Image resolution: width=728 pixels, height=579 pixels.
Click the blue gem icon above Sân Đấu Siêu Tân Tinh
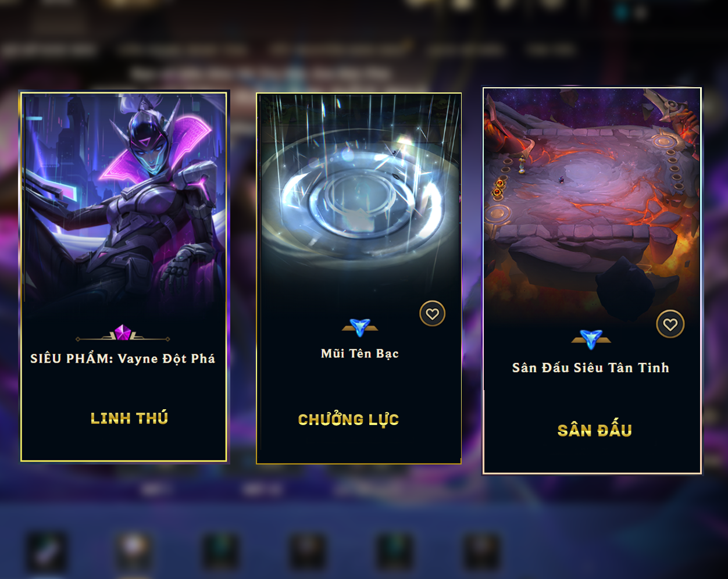click(591, 339)
